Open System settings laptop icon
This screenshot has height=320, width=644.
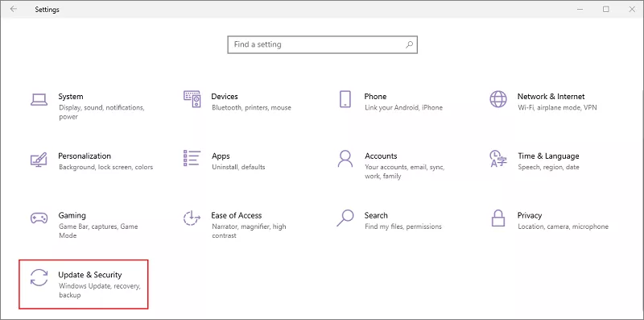click(x=39, y=99)
